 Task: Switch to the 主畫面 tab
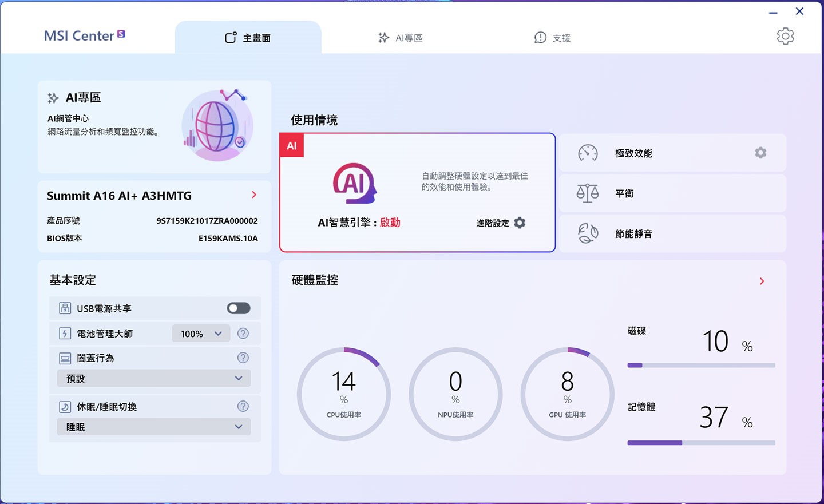[x=248, y=38]
